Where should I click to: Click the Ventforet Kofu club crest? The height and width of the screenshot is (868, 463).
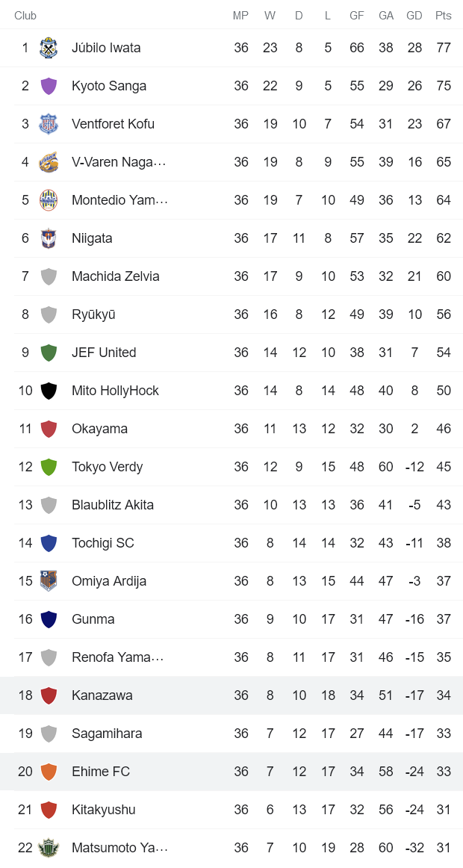pyautogui.click(x=49, y=124)
